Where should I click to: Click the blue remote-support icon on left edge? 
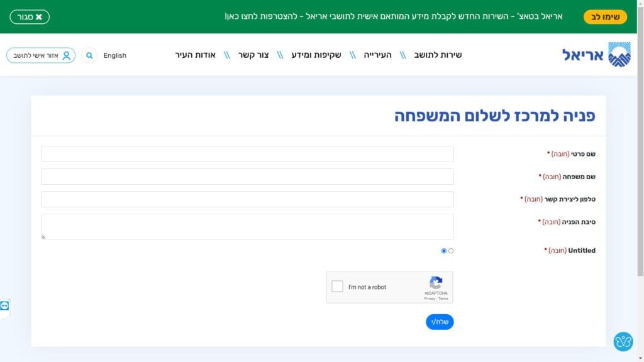pyautogui.click(x=5, y=306)
